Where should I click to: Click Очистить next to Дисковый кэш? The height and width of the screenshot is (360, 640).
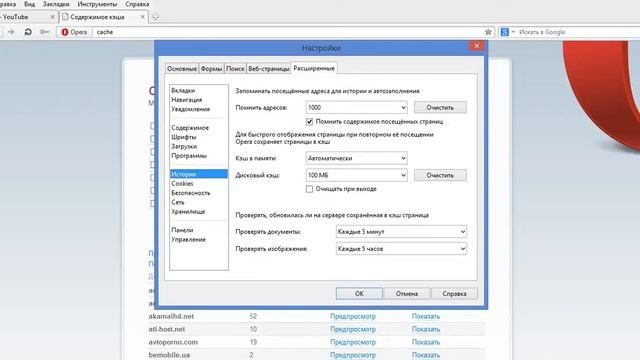tap(440, 175)
